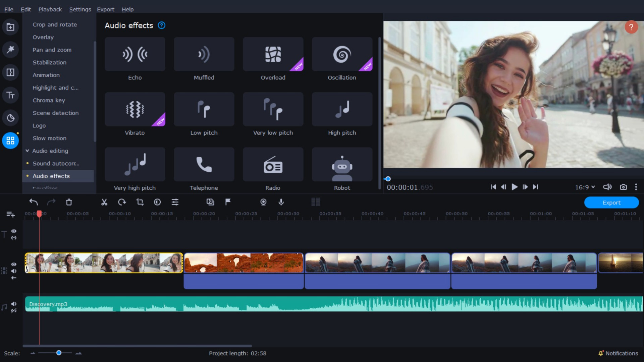644x362 pixels.
Task: Click the Export button
Action: click(611, 202)
